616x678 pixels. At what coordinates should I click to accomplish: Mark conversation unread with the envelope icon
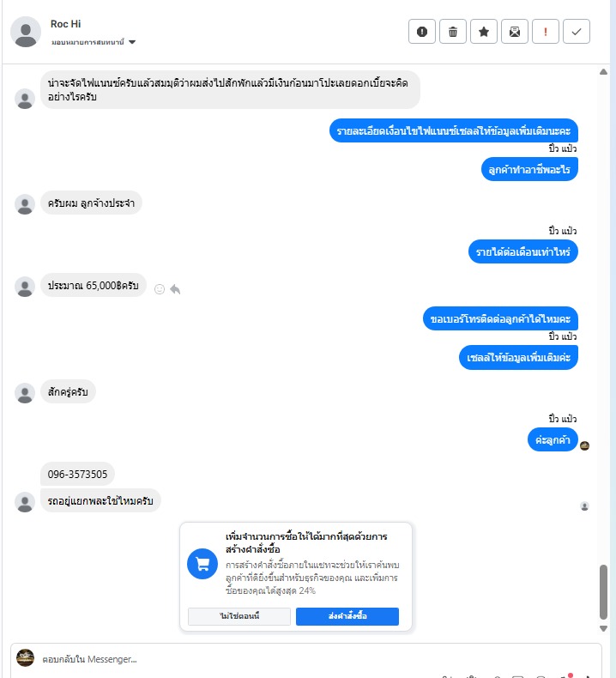click(x=515, y=32)
